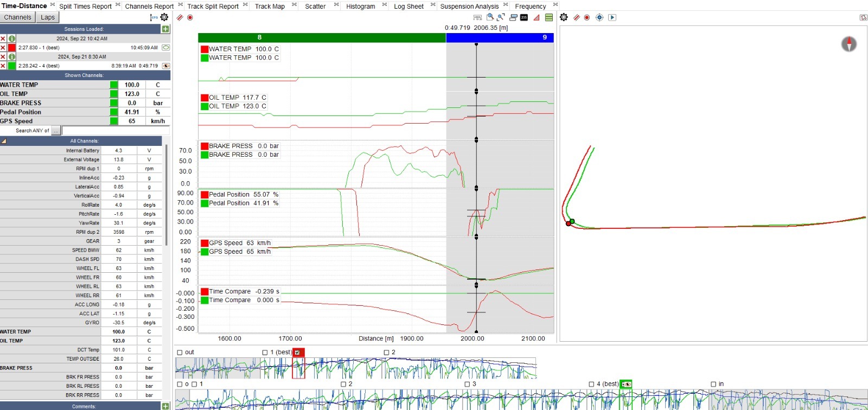Screen dimensions: 868x410
Task: Switch to the Track Map tab
Action: tap(270, 7)
